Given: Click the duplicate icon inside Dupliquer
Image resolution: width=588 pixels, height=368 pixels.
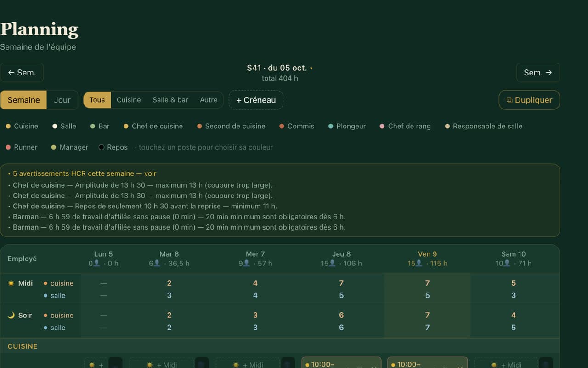Looking at the screenshot, I should tap(509, 100).
